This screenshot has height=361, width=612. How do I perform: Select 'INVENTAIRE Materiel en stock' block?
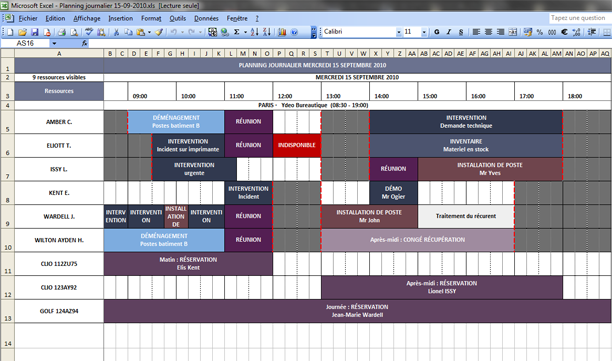coord(466,145)
